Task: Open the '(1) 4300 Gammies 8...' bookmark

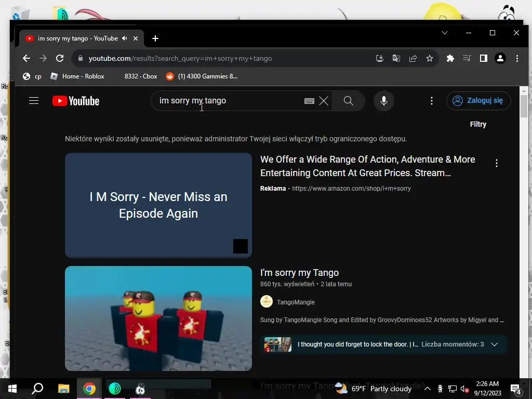Action: tap(202, 76)
